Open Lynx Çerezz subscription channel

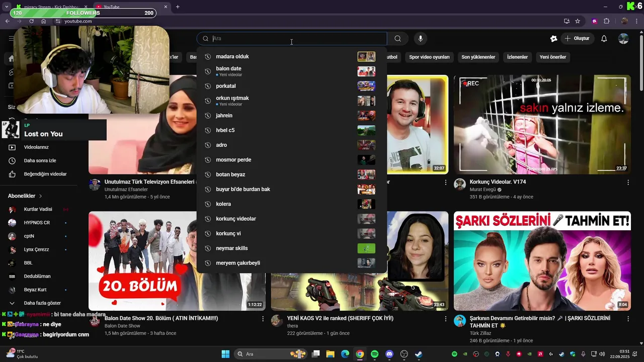tap(36, 249)
